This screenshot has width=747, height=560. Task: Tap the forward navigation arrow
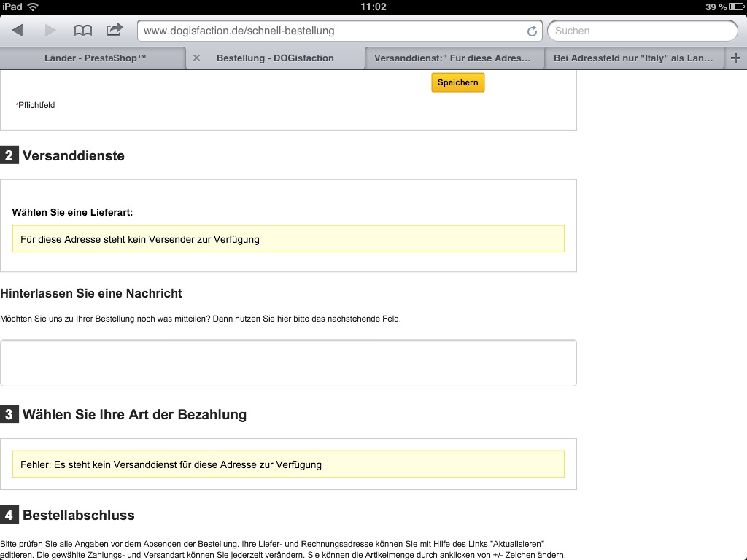pos(50,31)
